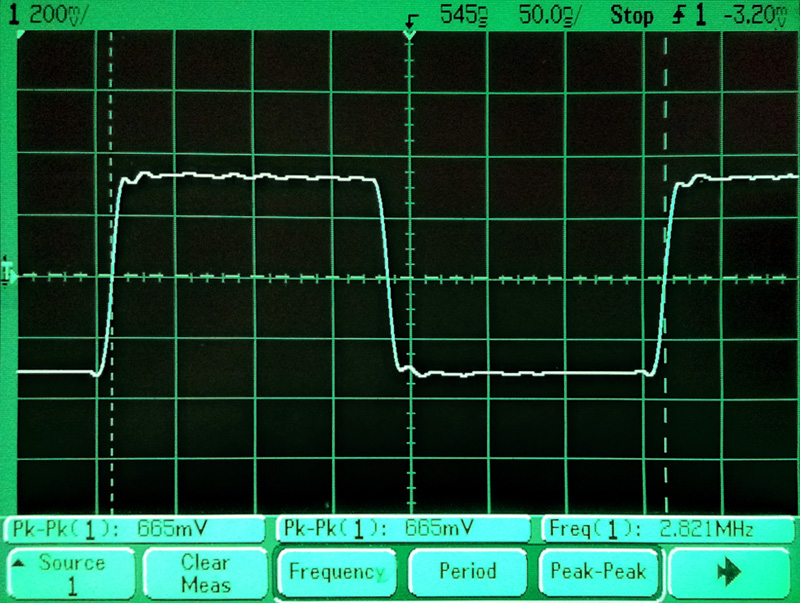Click the delay reference arrow icon beside 545
This screenshot has height=603, width=800.
pos(411,20)
